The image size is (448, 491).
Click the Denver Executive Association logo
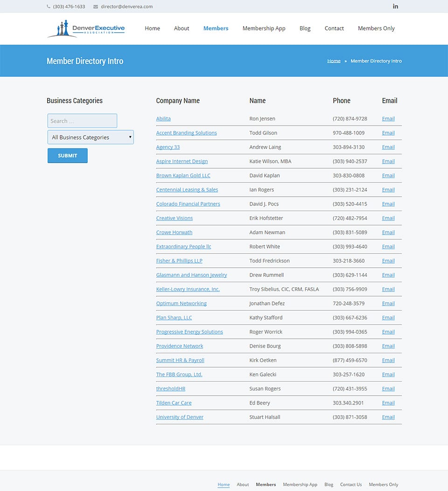pos(86,28)
